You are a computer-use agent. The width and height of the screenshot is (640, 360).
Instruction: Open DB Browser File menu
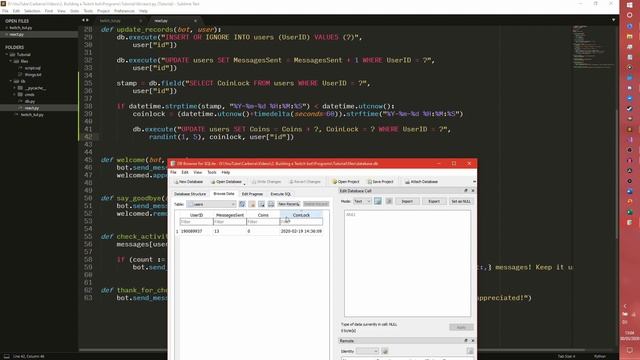click(173, 172)
